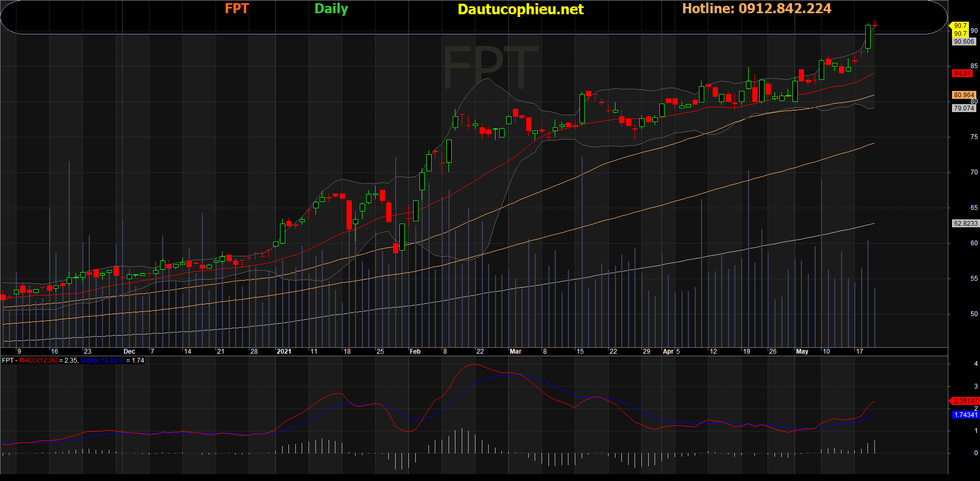Image resolution: width=980 pixels, height=481 pixels.
Task: Click the 85 price axis label
Action: tap(974, 66)
